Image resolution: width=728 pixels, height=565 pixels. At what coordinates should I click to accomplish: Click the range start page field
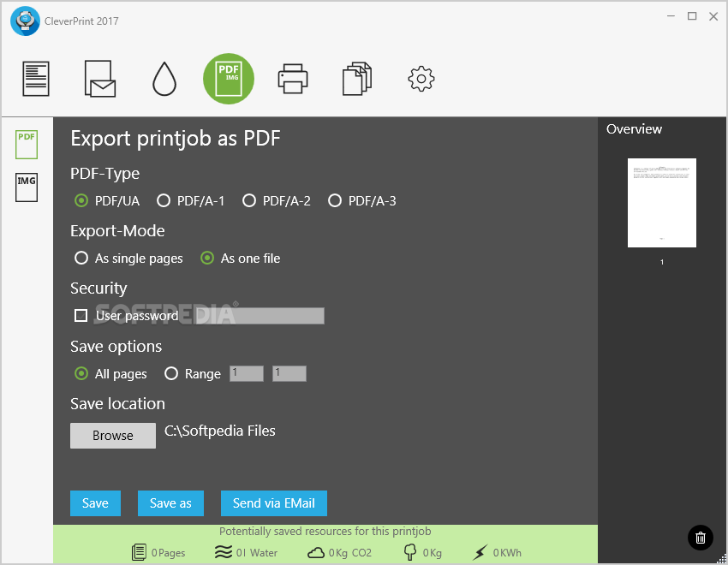click(x=247, y=373)
